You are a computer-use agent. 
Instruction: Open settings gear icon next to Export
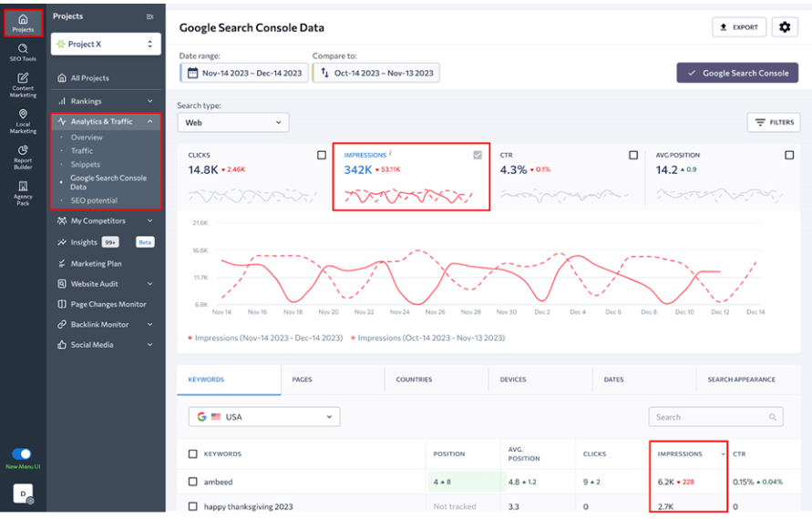[x=785, y=27]
